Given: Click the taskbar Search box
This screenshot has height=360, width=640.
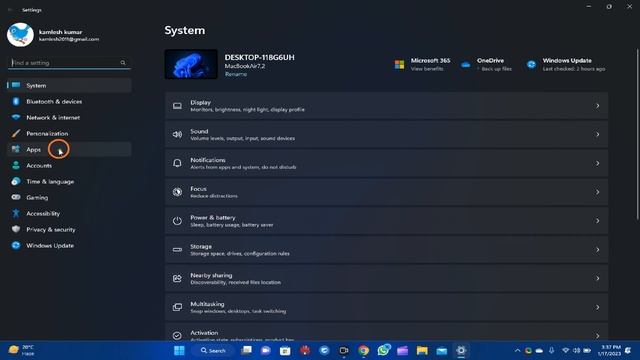Looking at the screenshot, I should click(x=213, y=350).
